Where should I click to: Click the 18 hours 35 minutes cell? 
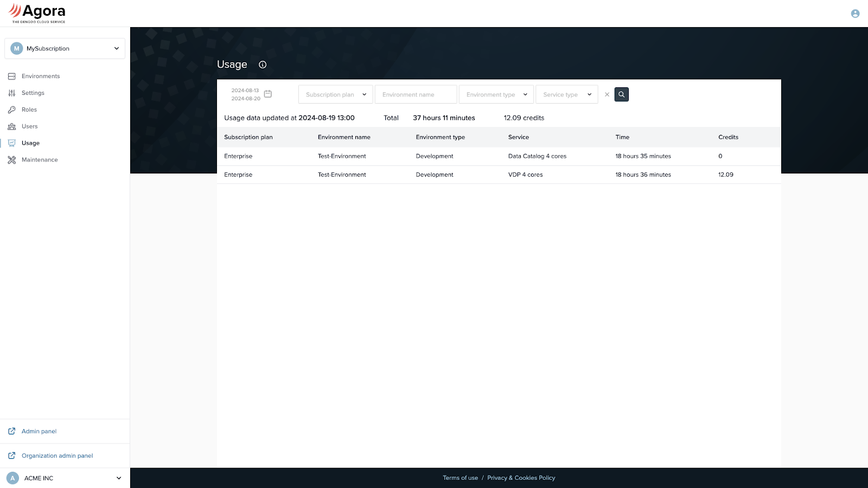point(643,156)
